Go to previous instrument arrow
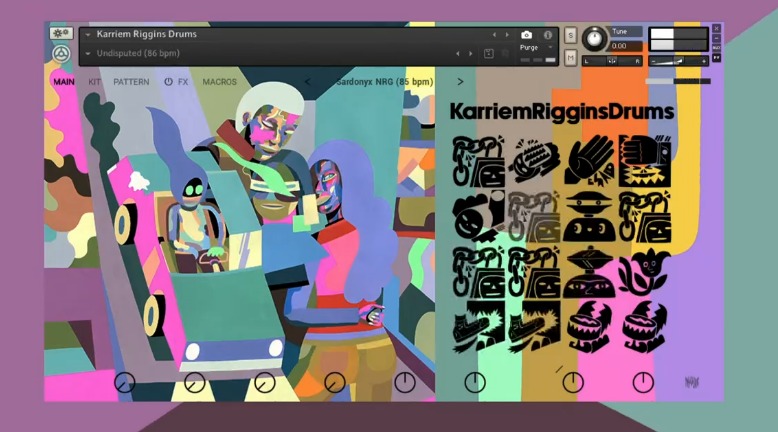Viewport: 778px width, 432px height. (494, 35)
